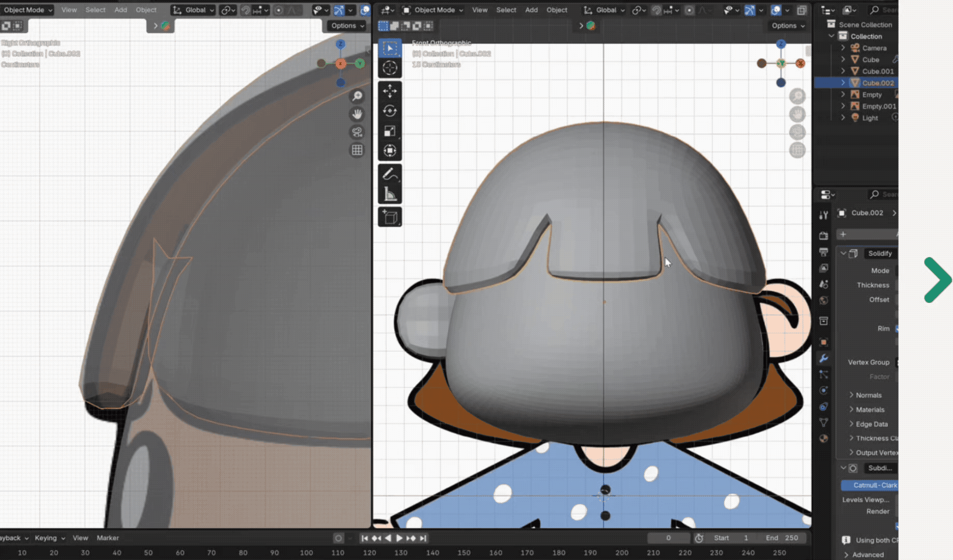Activate the Add Cube tool
Viewport: 953px width, 560px height.
(390, 217)
